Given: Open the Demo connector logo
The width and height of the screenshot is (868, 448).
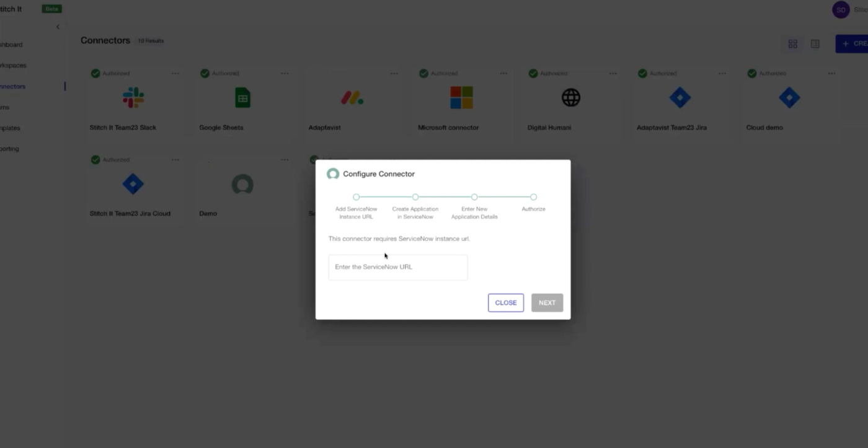Looking at the screenshot, I should point(242,184).
